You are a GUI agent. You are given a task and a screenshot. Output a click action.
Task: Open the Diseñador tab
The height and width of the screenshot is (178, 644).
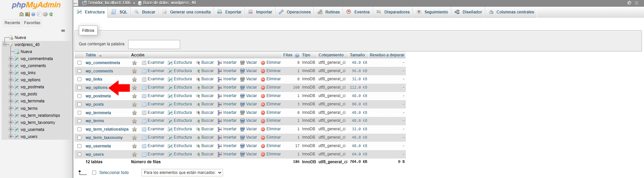tap(469, 12)
